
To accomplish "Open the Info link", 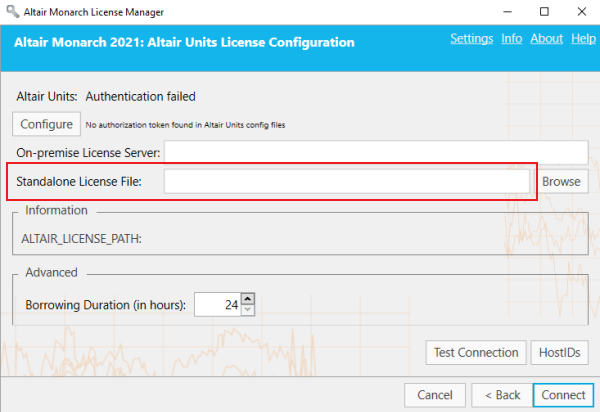I will tap(511, 39).
